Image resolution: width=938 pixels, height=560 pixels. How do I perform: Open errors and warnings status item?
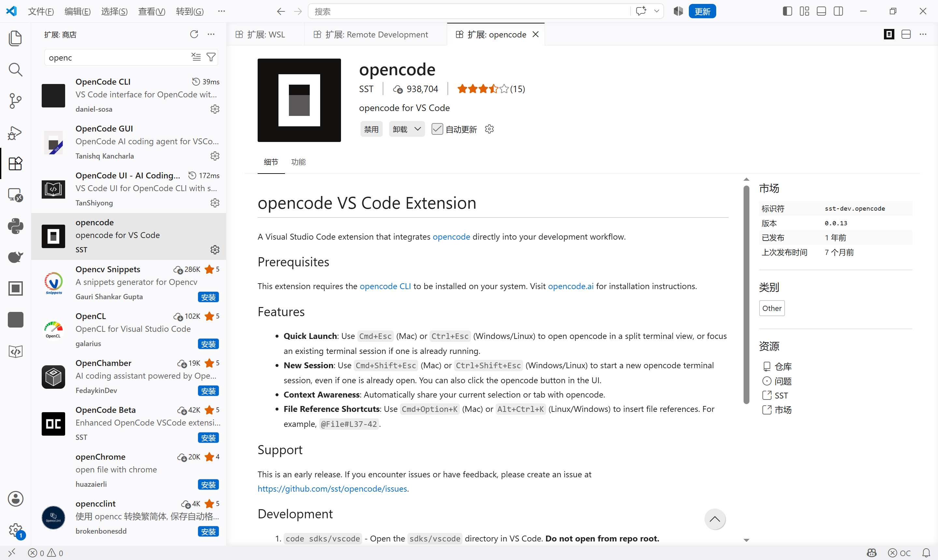[x=46, y=553]
